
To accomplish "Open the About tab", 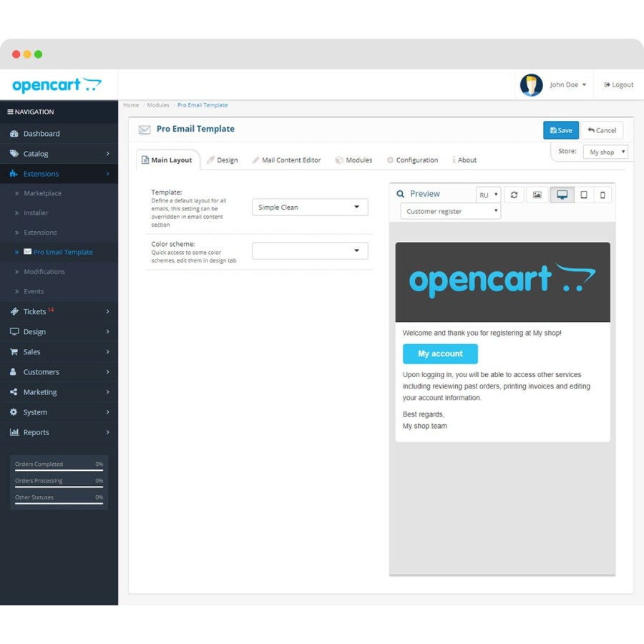I will coord(464,160).
